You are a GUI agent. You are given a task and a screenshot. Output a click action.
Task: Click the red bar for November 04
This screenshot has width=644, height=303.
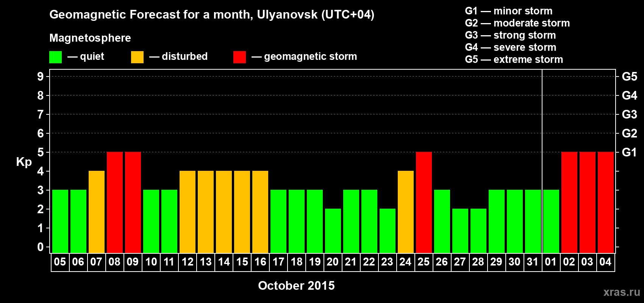tap(606, 202)
